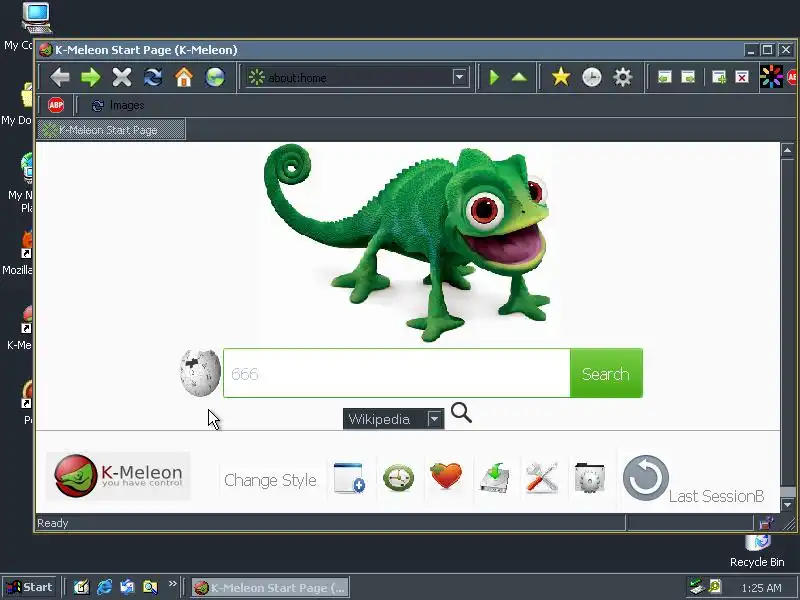Close the tab with the red-X window icon
Viewport: 800px width, 600px height.
742,78
